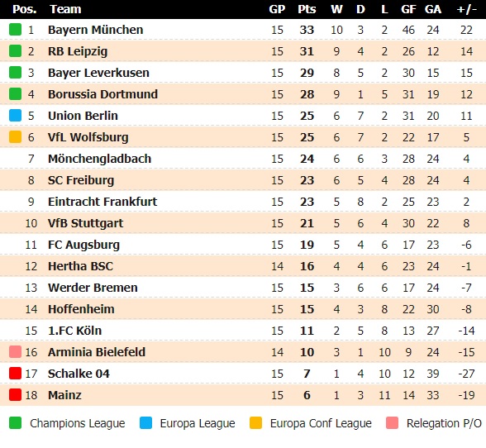Click the Team column header

tap(65, 9)
